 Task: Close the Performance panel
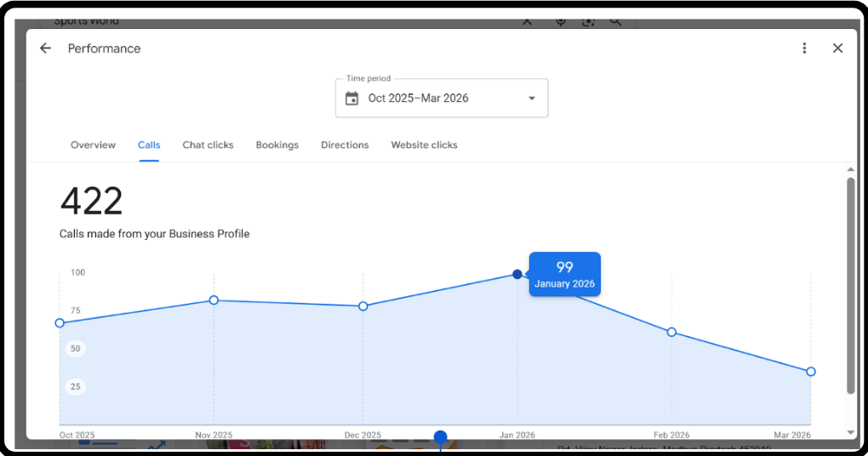point(837,48)
